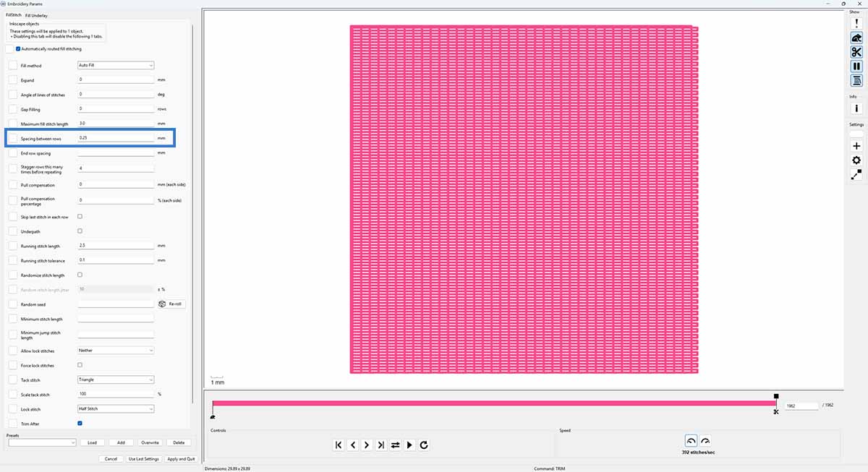
Task: Open design info with the 'i' icon
Action: point(856,108)
